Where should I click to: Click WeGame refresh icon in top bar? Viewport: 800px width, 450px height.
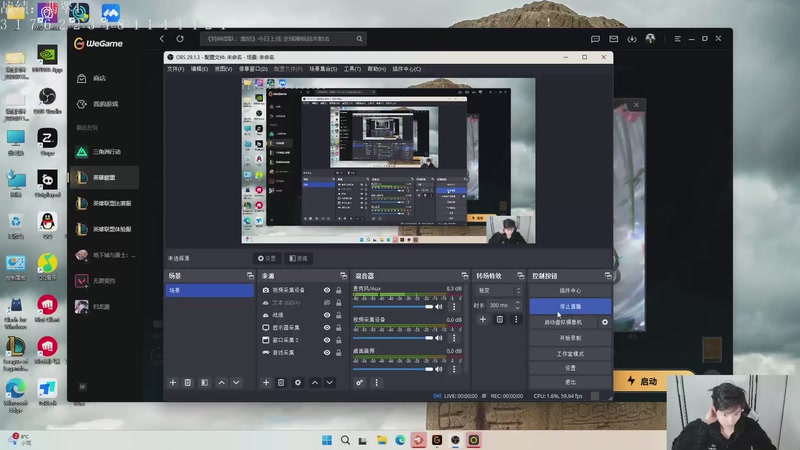tap(180, 39)
